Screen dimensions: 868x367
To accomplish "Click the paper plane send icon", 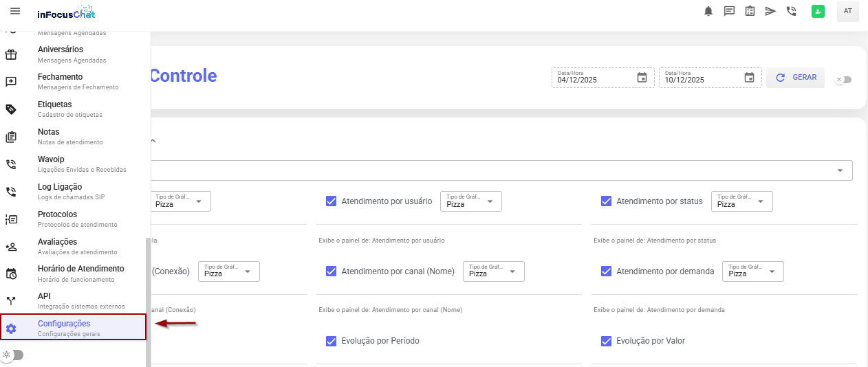I will click(x=770, y=11).
